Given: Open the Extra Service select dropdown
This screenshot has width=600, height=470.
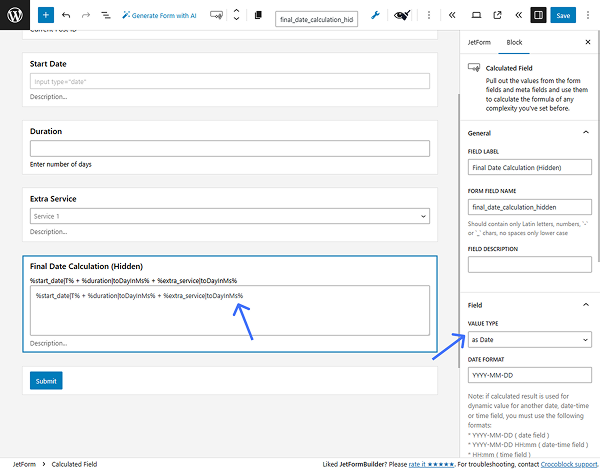Looking at the screenshot, I should click(x=230, y=216).
